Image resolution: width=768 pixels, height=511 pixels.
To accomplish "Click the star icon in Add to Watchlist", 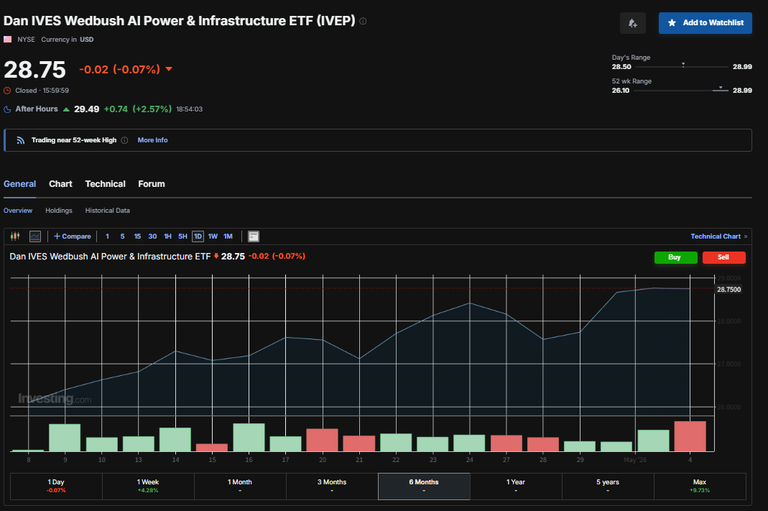I will coord(672,23).
